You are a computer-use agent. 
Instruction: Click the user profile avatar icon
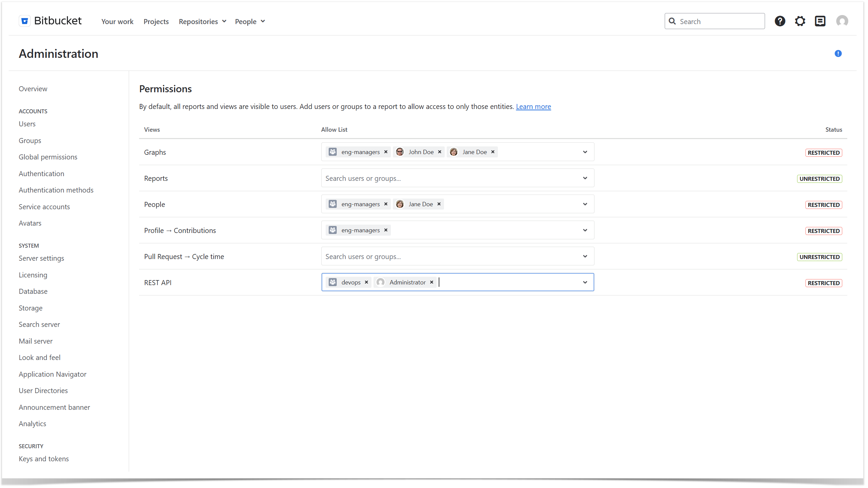tap(842, 21)
